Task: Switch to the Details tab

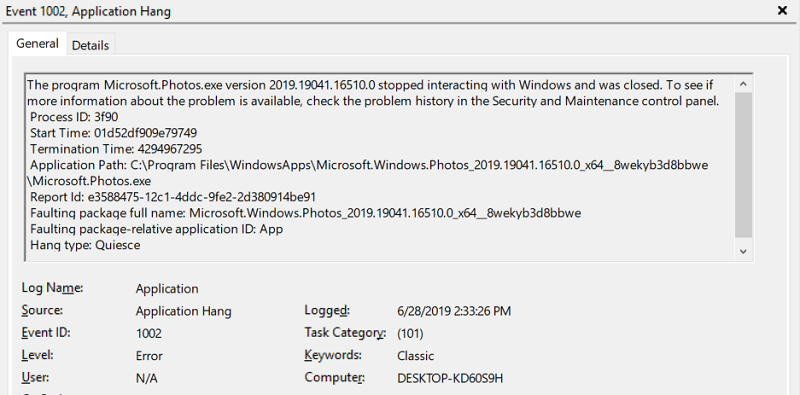Action: click(x=90, y=45)
